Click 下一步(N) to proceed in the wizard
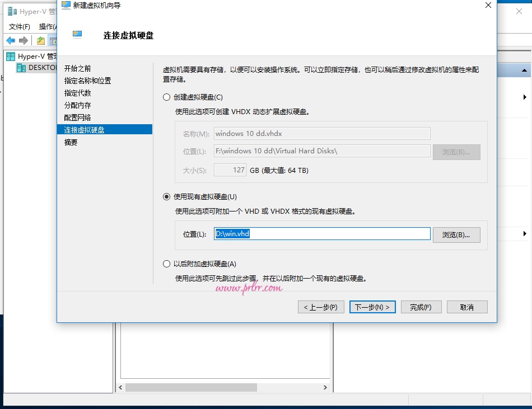 click(372, 307)
